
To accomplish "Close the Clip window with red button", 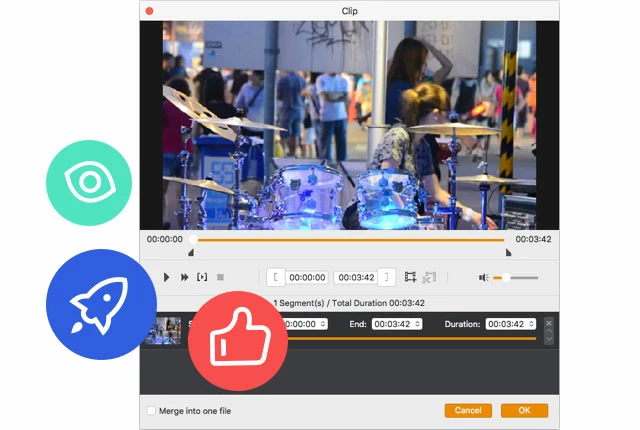I will click(x=149, y=11).
